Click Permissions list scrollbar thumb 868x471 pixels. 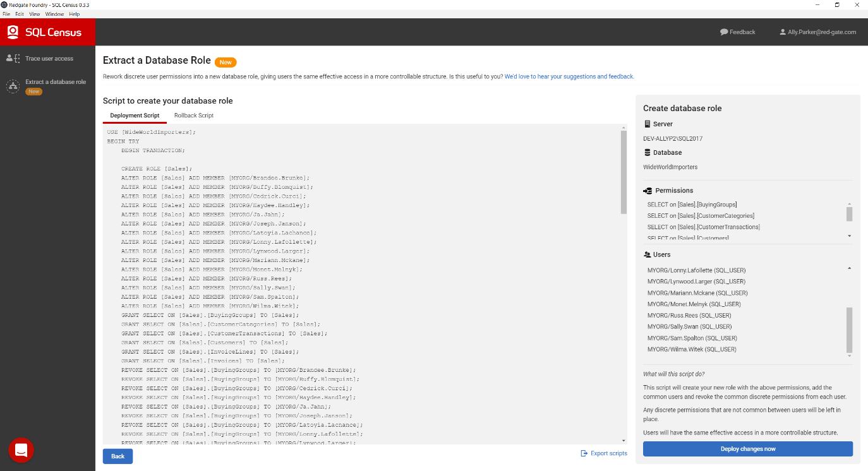click(849, 214)
